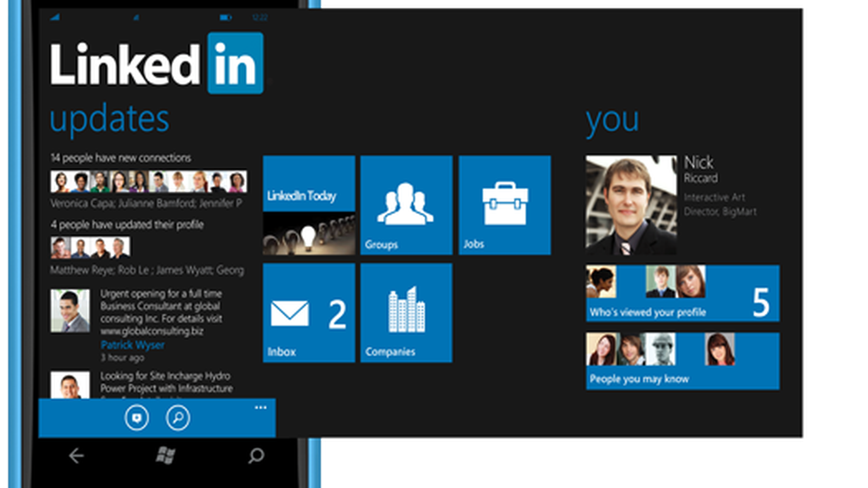The height and width of the screenshot is (488, 868).
Task: Switch to the 'updates' section header
Action: click(110, 119)
